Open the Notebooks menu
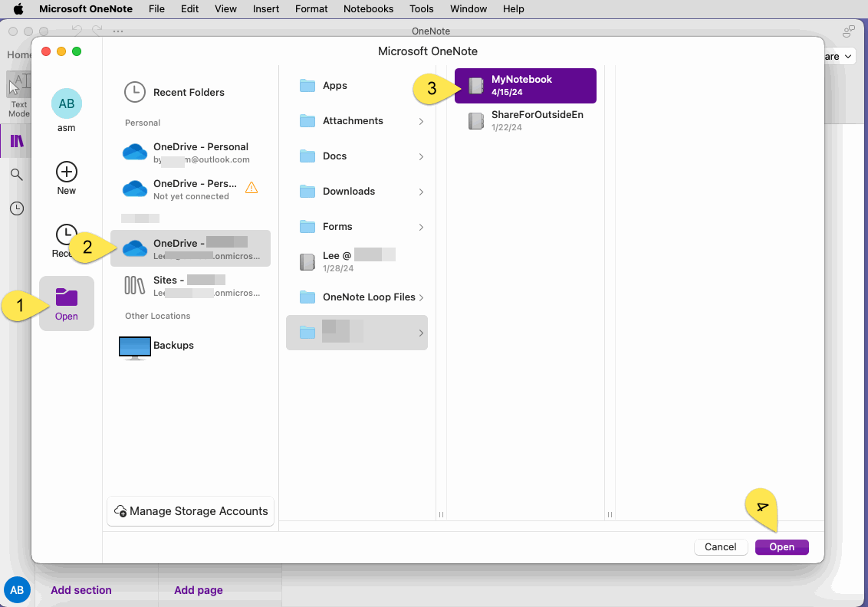The image size is (868, 607). [x=368, y=9]
